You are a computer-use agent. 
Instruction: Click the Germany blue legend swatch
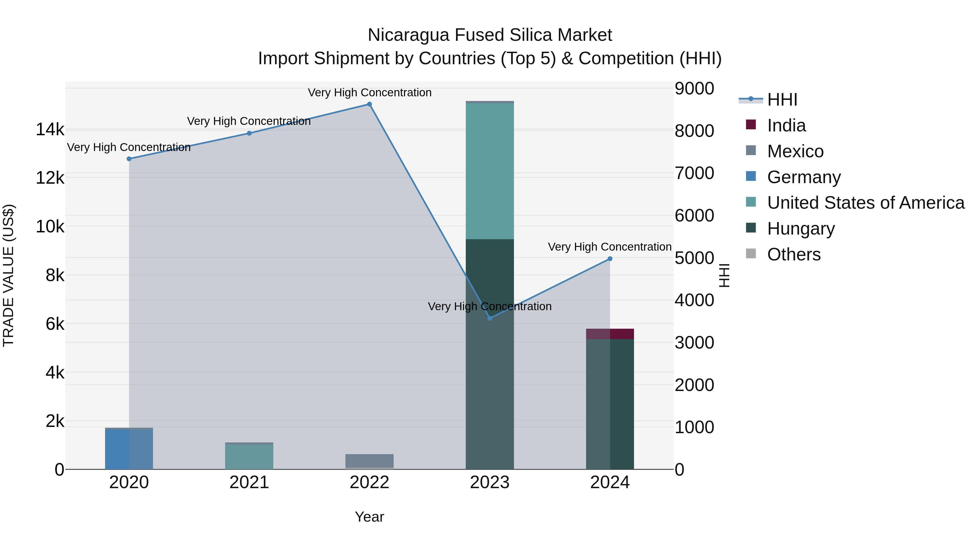coord(751,176)
